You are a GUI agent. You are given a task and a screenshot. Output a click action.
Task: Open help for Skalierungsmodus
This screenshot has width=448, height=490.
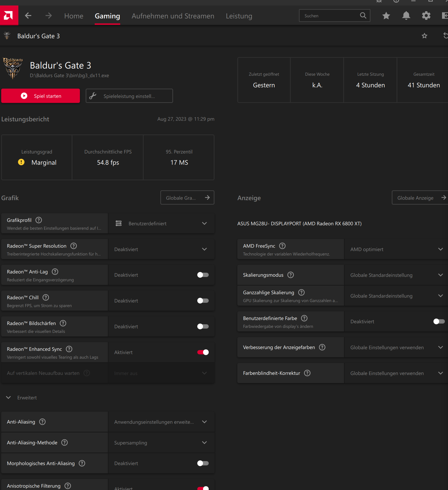[x=290, y=275]
